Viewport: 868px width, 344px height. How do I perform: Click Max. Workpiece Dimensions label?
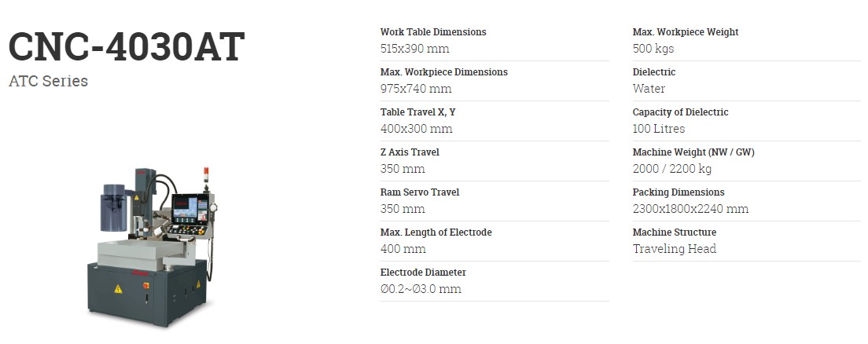click(443, 72)
